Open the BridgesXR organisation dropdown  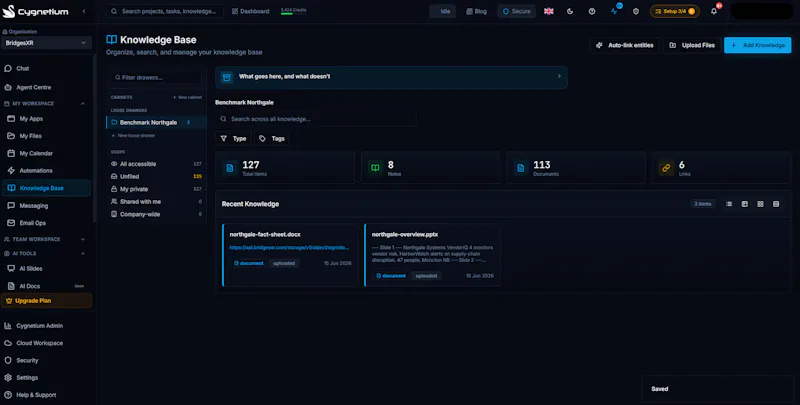(x=46, y=43)
